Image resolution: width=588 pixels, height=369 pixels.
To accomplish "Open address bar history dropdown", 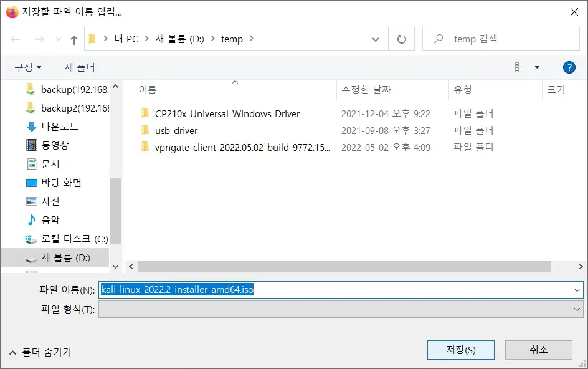I will (376, 39).
